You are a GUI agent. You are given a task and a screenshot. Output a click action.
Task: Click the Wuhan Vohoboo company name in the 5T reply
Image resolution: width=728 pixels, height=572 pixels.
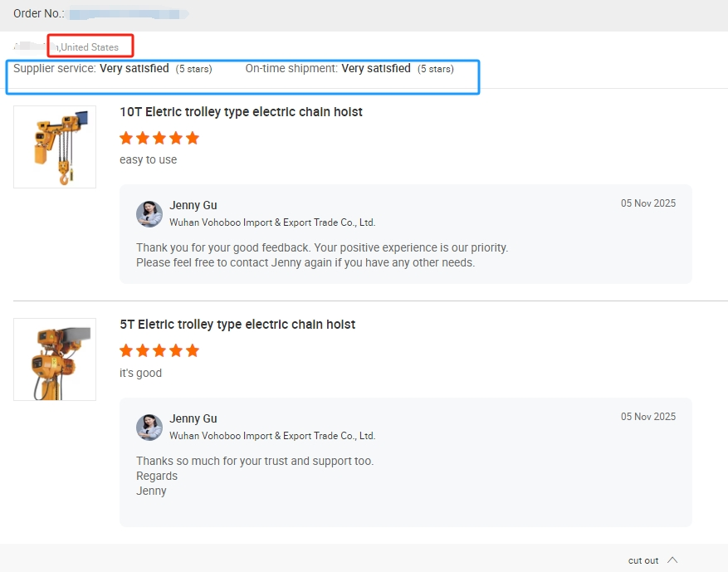[x=272, y=436]
